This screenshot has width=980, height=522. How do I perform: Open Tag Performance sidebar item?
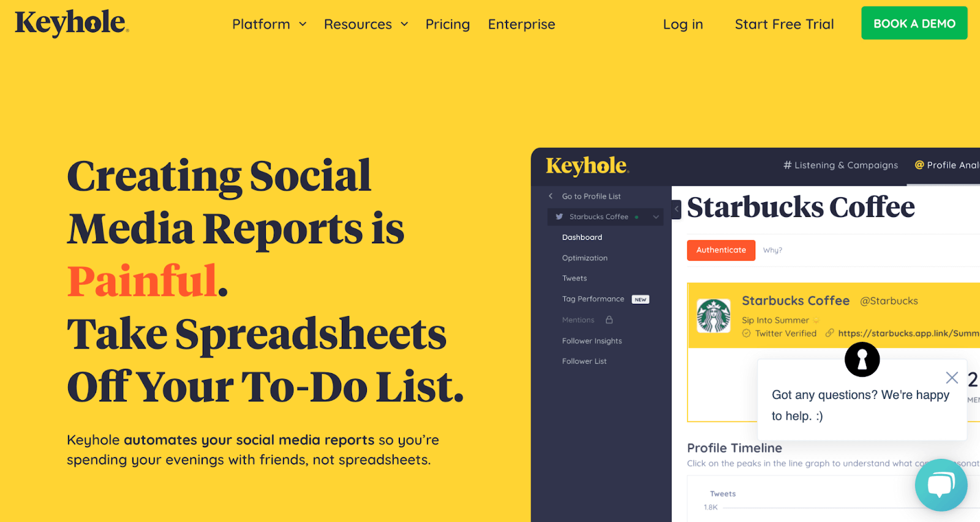593,299
